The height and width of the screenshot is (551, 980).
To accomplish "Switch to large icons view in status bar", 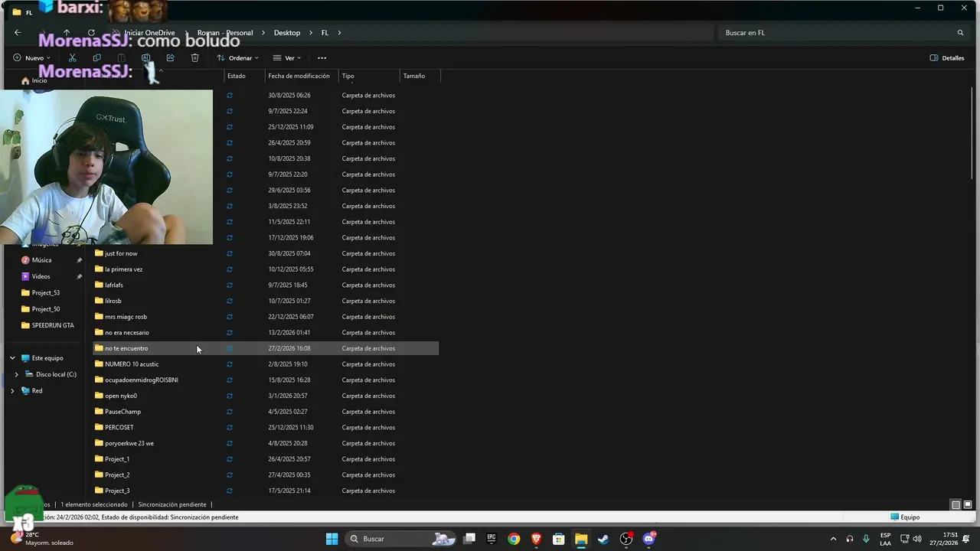I will click(x=968, y=505).
